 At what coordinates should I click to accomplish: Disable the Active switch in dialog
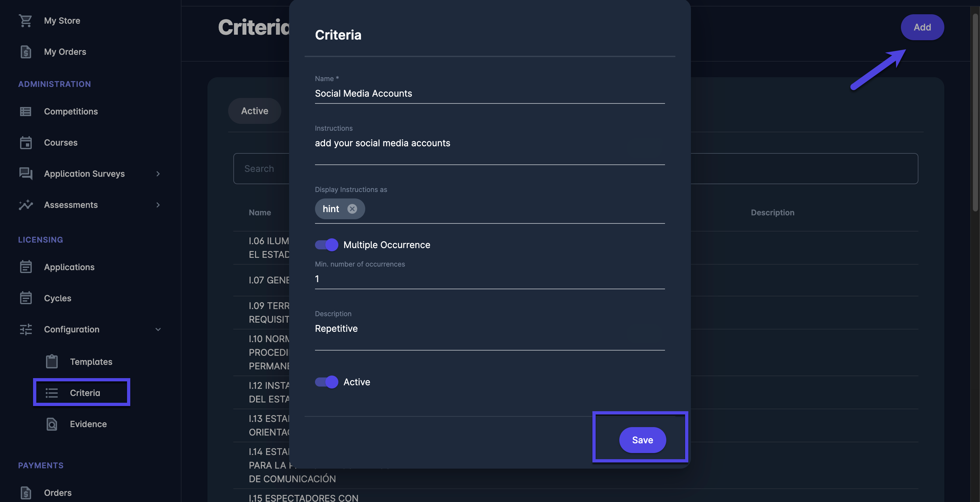[x=327, y=382]
